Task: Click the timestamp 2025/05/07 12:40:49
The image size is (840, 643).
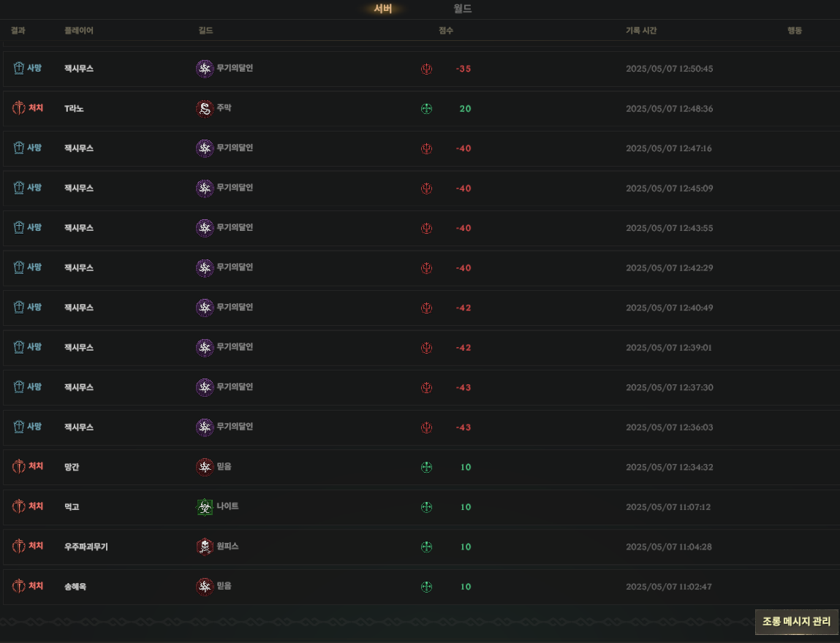Action: pyautogui.click(x=669, y=308)
